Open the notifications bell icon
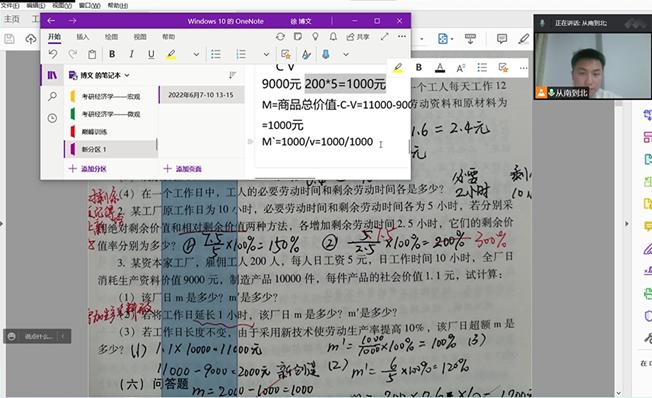 333,37
